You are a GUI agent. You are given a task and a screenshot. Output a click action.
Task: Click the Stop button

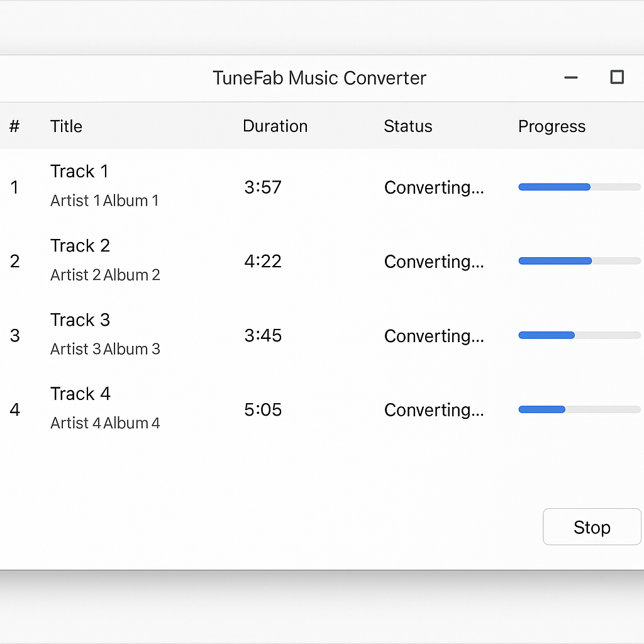591,526
